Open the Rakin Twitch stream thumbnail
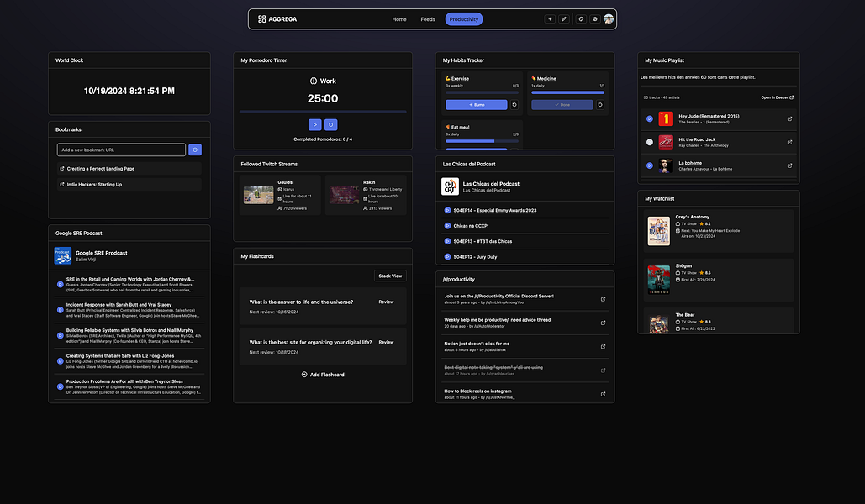The width and height of the screenshot is (865, 504). pos(345,195)
